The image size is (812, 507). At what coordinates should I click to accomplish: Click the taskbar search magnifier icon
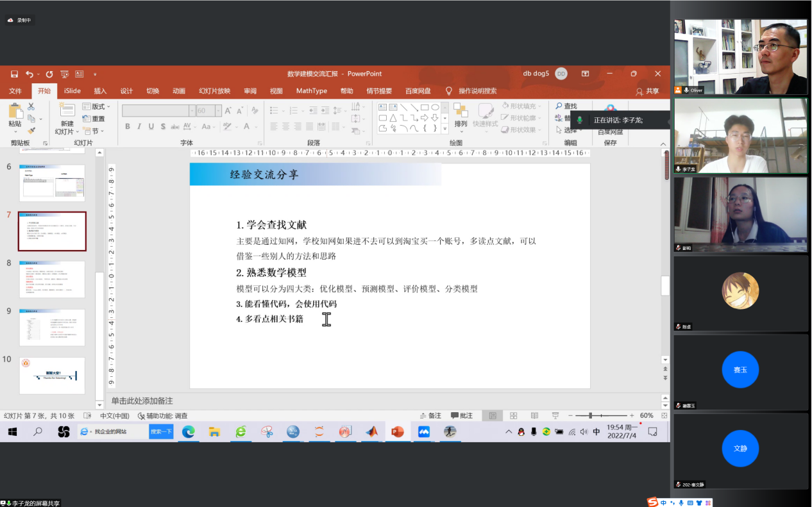point(38,432)
